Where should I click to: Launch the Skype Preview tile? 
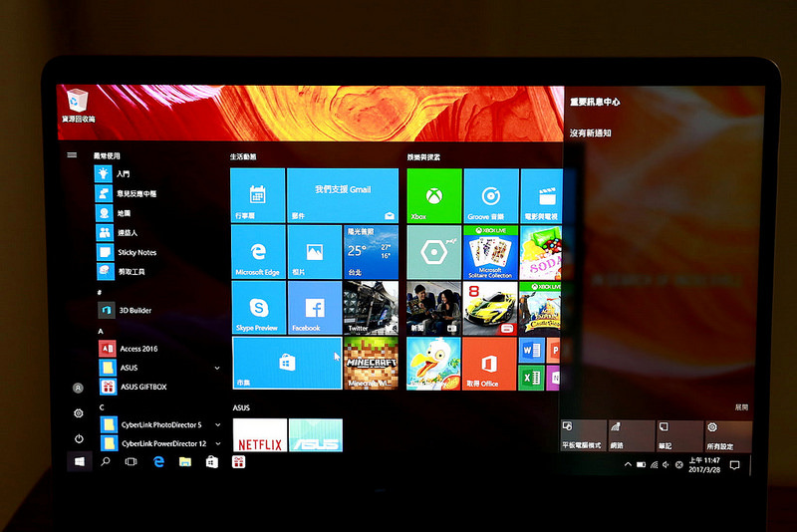pyautogui.click(x=258, y=308)
